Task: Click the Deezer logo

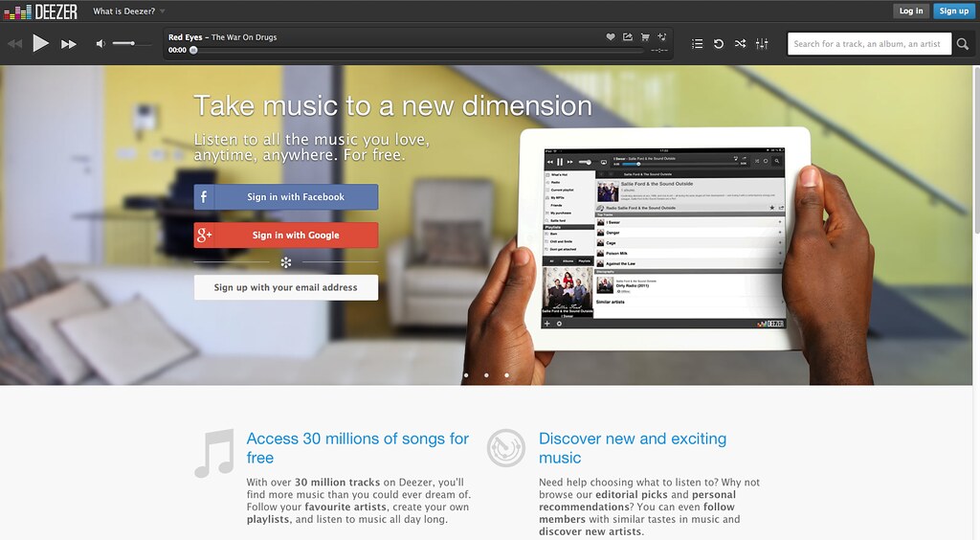Action: [x=40, y=11]
